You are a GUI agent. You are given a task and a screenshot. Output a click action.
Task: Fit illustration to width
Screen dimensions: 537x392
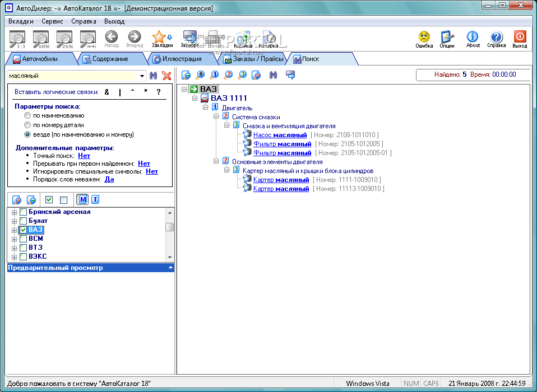coord(88,39)
